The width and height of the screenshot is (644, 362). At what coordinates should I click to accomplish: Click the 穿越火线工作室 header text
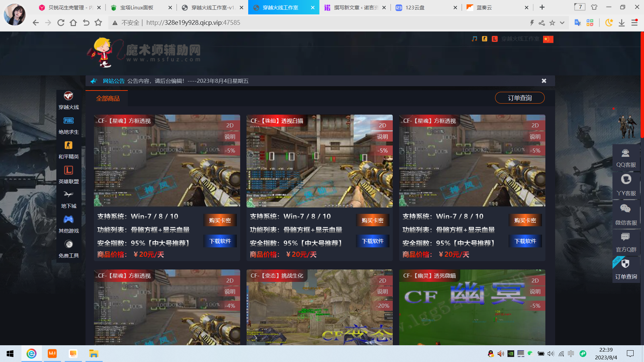pos(520,39)
